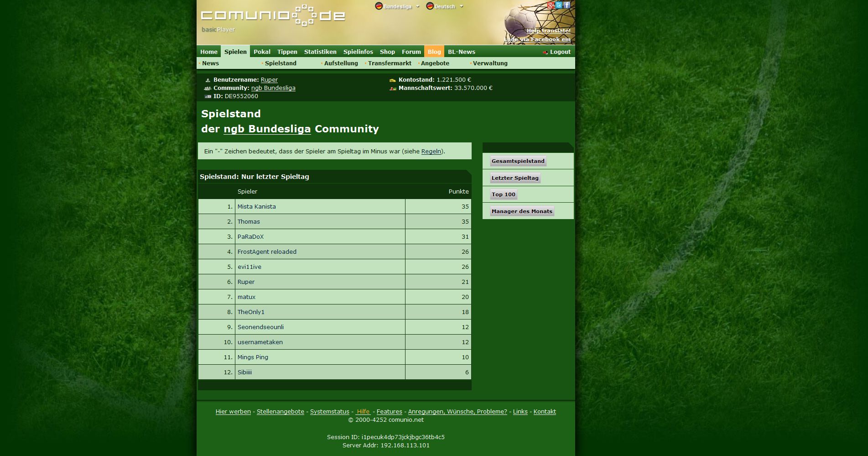Click the Facebook icon in header
This screenshot has height=456, width=868.
click(567, 5)
